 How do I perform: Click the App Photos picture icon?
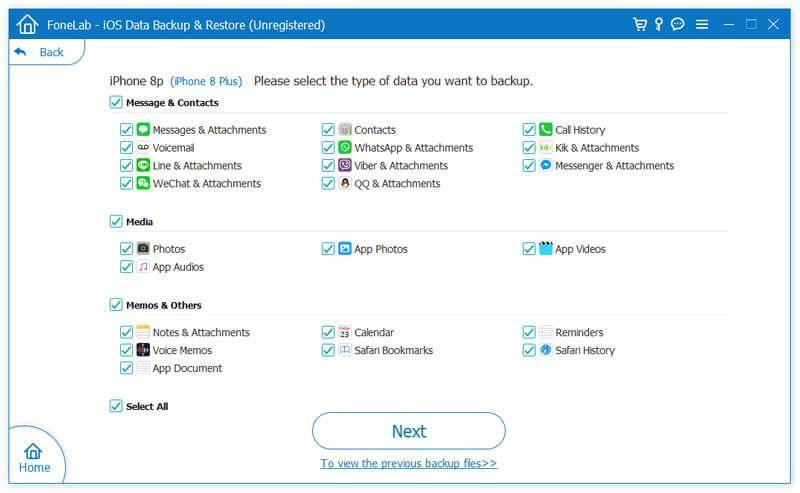pos(345,248)
